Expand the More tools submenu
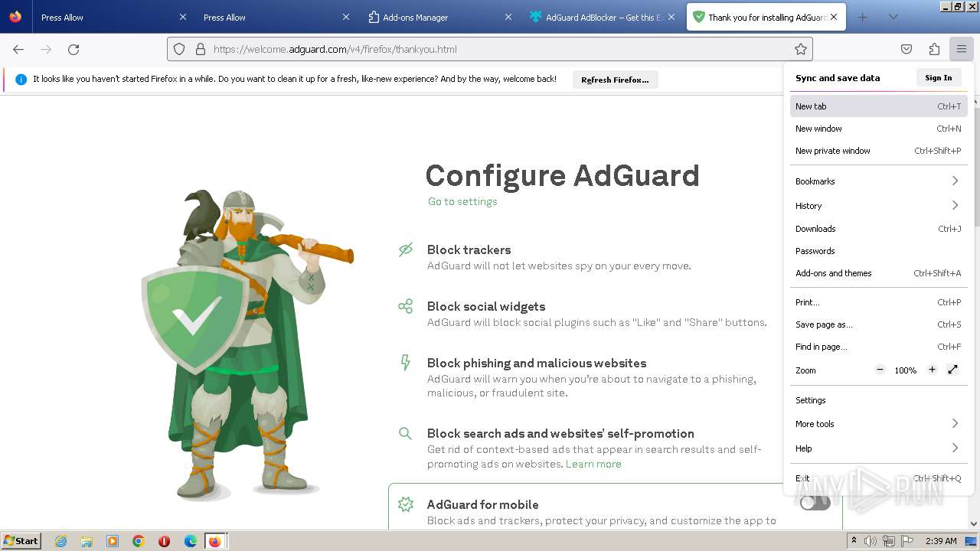This screenshot has width=980, height=551. (878, 424)
